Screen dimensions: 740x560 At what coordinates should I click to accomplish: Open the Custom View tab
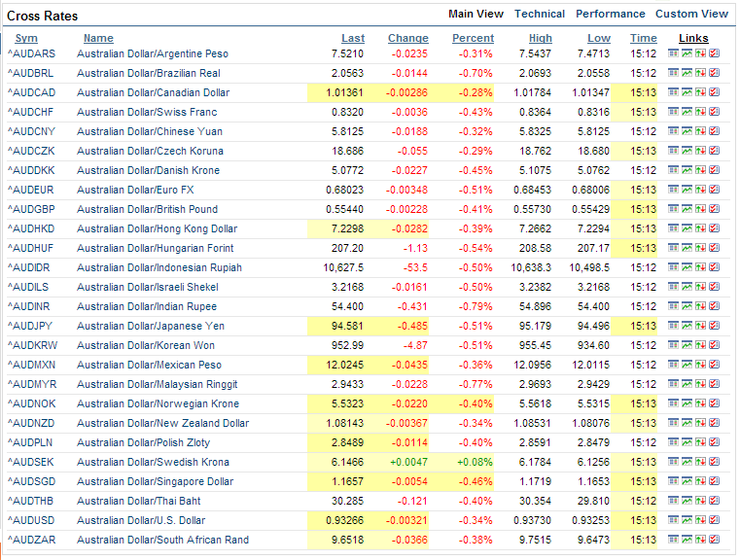691,14
